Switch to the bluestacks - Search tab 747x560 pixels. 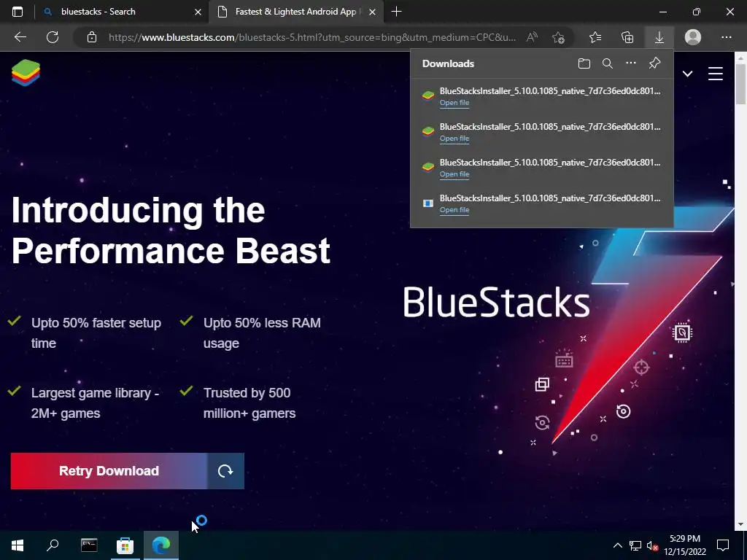[x=122, y=12]
